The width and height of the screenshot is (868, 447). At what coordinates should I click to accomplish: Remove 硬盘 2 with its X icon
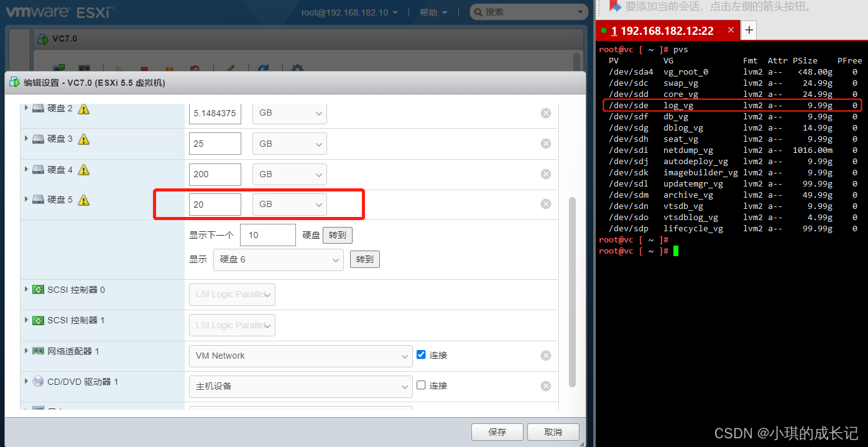[546, 113]
